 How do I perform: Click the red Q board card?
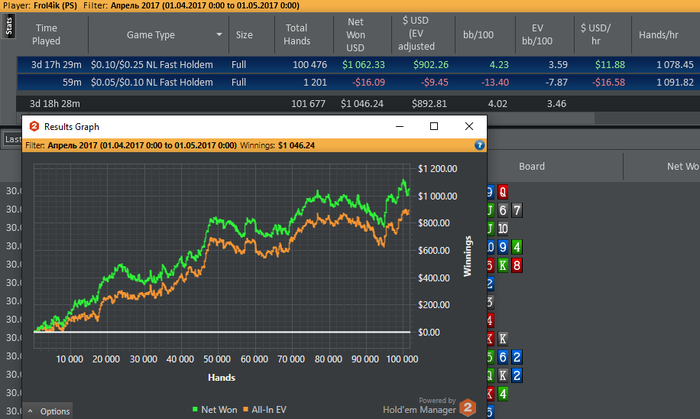pos(503,192)
